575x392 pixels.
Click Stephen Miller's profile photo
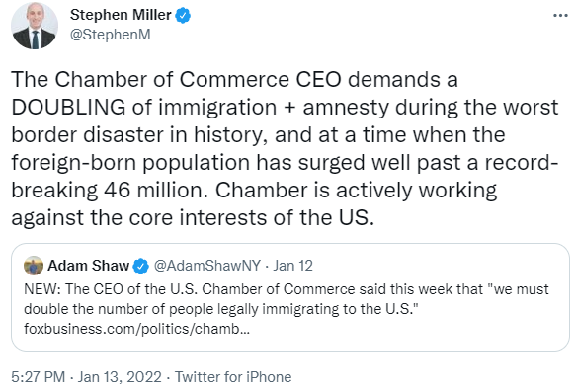pyautogui.click(x=35, y=26)
